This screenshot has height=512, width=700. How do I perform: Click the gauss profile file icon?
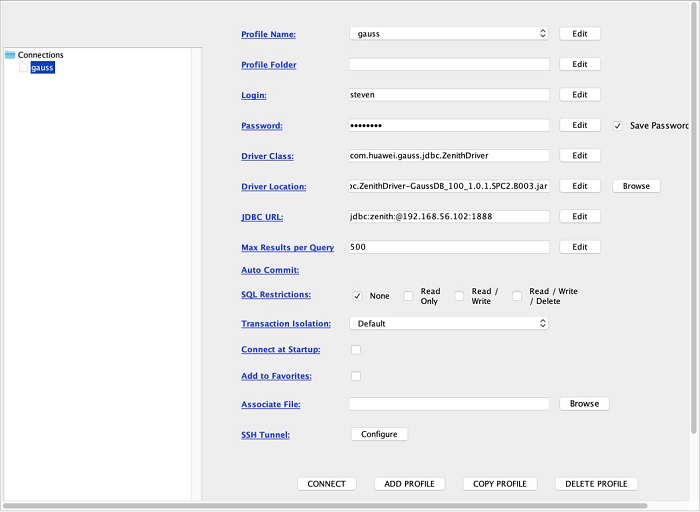pos(24,67)
